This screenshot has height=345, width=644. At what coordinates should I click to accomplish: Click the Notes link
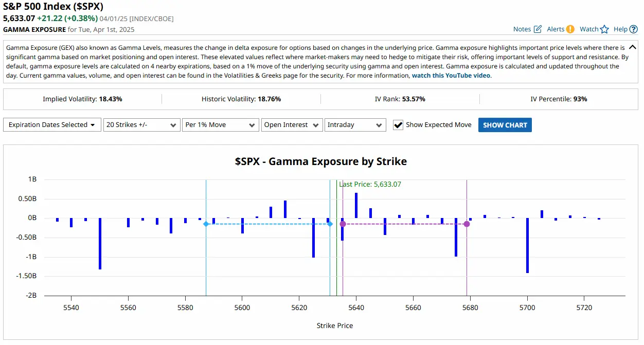pos(522,29)
